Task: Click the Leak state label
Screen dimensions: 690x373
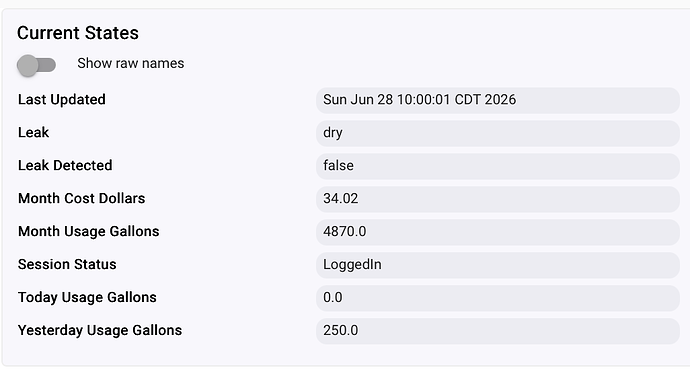Action: click(x=33, y=132)
